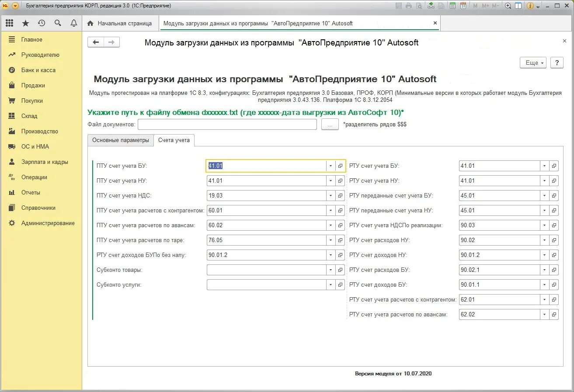Viewport: 574px width, 392px height.
Task: Open the Отчеты section
Action: [31, 193]
